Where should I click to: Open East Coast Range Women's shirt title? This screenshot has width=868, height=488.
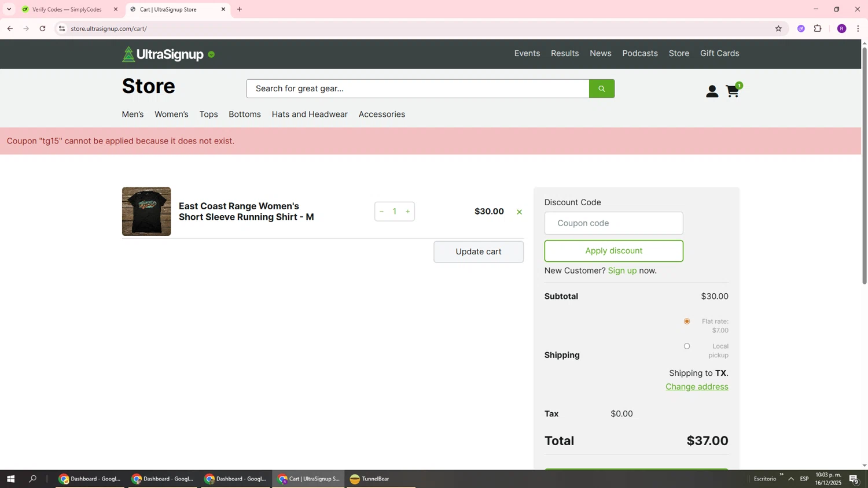point(247,212)
